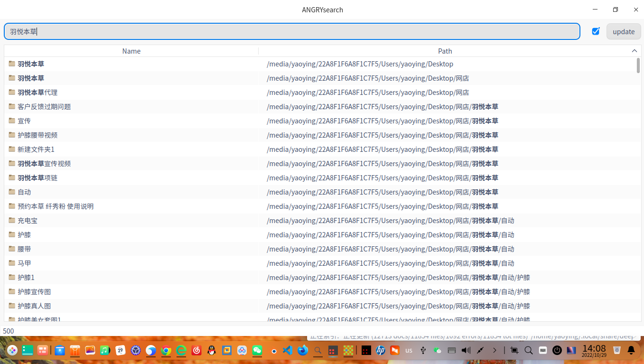Open the notification bell icon

(x=631, y=350)
